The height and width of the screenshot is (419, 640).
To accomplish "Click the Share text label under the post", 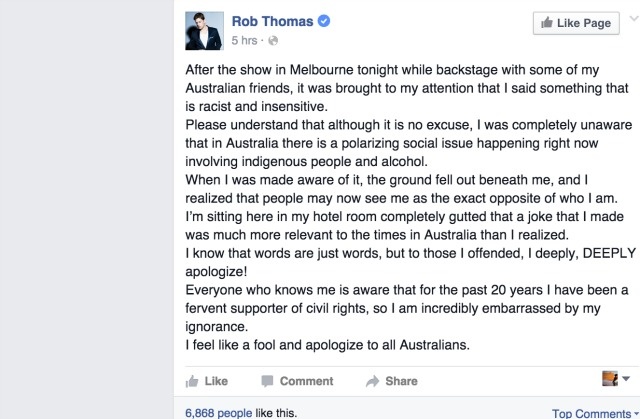I will (x=401, y=381).
